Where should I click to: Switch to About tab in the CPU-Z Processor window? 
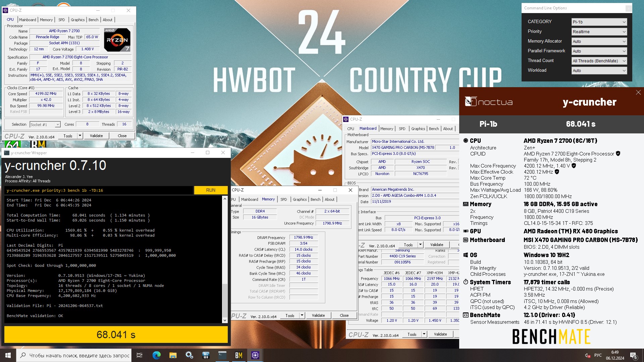click(108, 20)
